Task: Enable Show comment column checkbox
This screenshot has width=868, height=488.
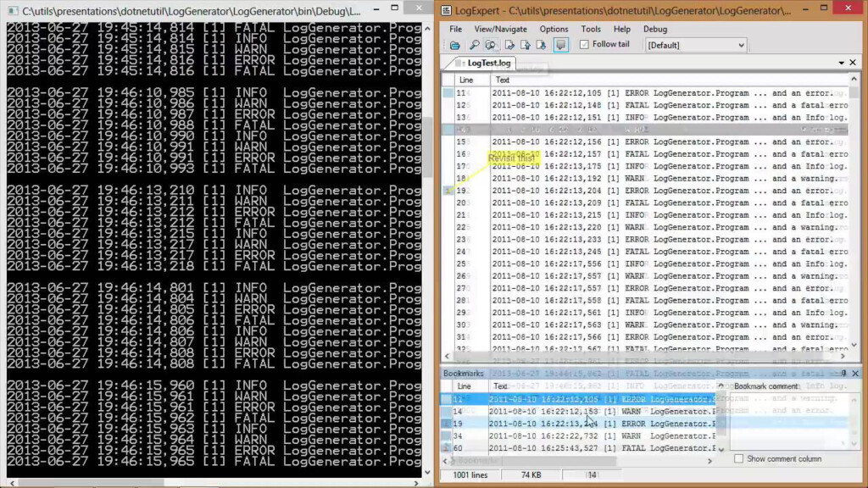Action: (x=738, y=458)
